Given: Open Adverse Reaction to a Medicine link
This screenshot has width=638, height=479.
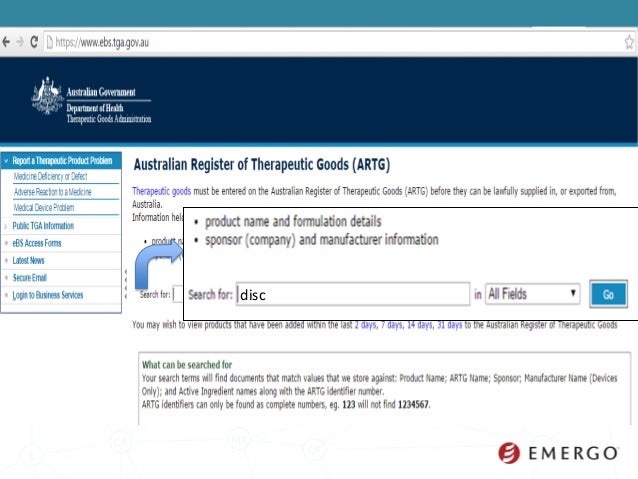Looking at the screenshot, I should point(52,192).
